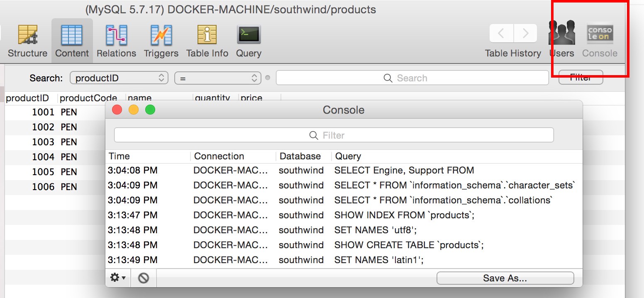Viewport: 644px width, 298px height.
Task: Open the Structure view
Action: tap(27, 41)
